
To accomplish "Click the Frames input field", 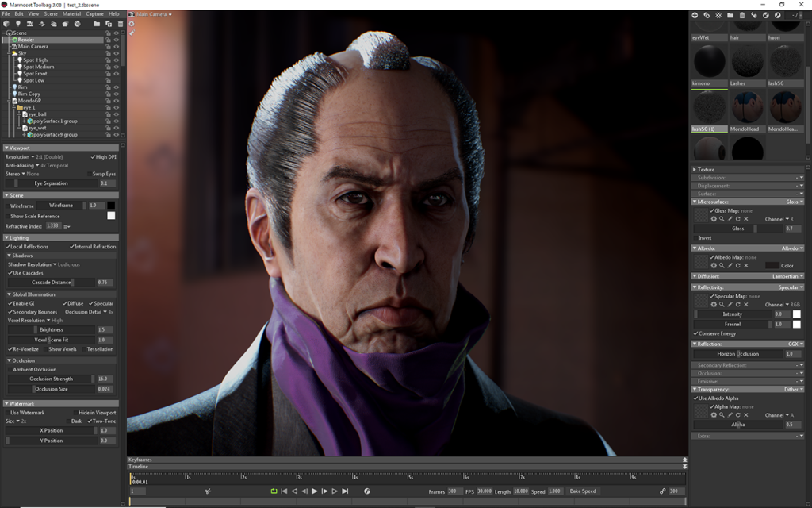I will click(x=454, y=491).
